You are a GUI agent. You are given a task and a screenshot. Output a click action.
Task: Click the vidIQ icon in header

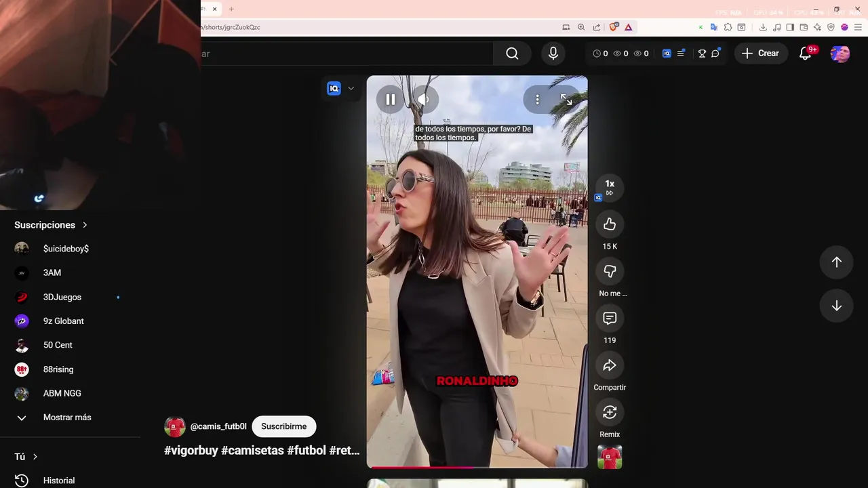click(667, 54)
